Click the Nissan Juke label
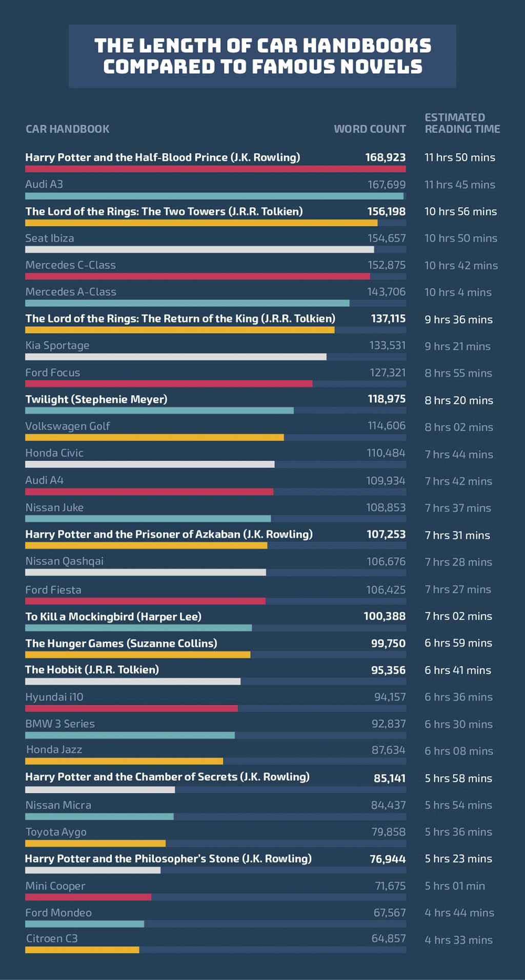Screen dimensions: 525x980 click(x=54, y=507)
